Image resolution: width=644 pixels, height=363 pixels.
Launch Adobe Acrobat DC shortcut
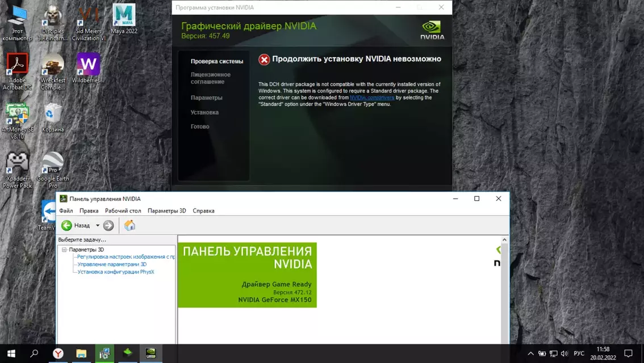(x=17, y=72)
